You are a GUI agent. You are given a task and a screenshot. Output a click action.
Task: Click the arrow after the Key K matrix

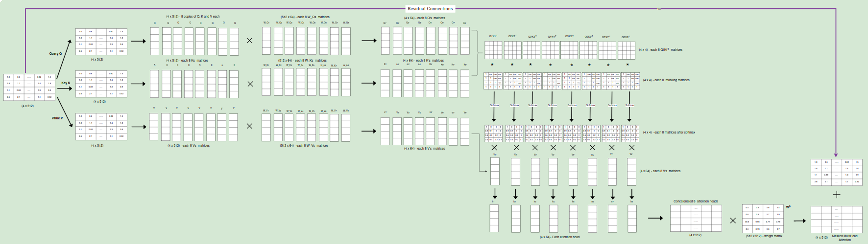point(138,84)
